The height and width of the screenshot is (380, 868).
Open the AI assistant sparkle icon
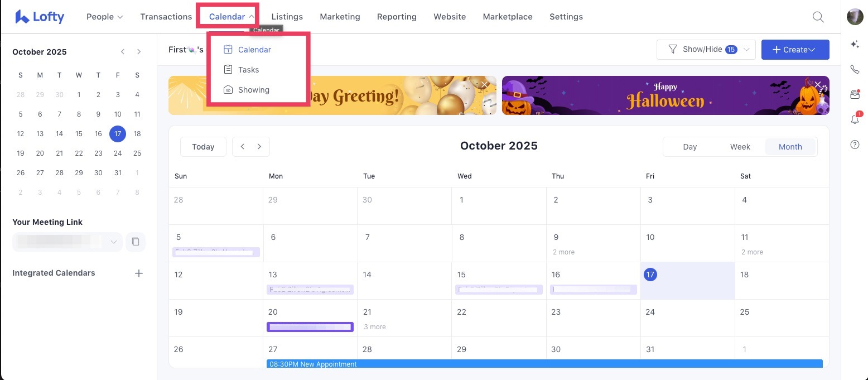(855, 44)
